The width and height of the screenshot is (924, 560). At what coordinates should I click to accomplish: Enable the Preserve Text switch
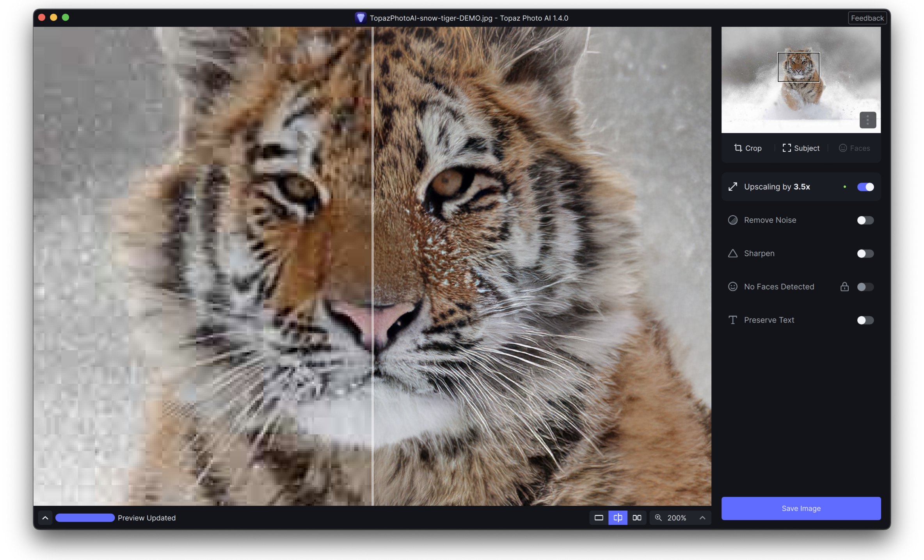(865, 320)
